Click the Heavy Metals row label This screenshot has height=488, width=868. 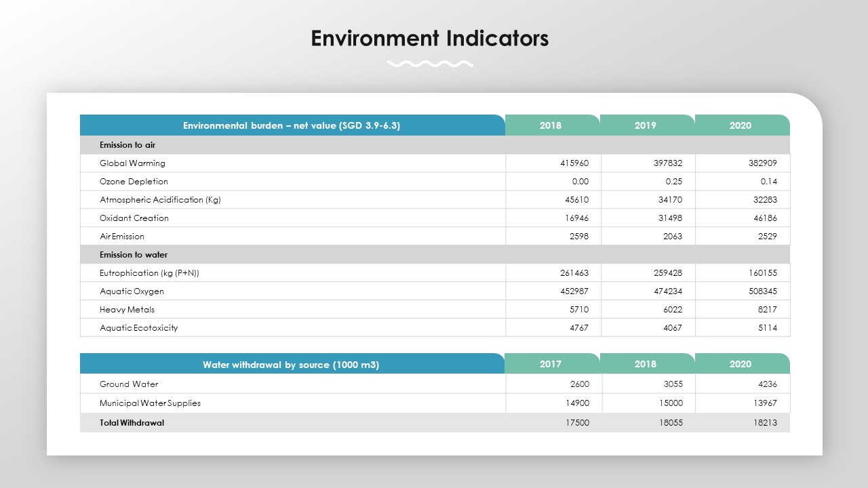pyautogui.click(x=127, y=310)
